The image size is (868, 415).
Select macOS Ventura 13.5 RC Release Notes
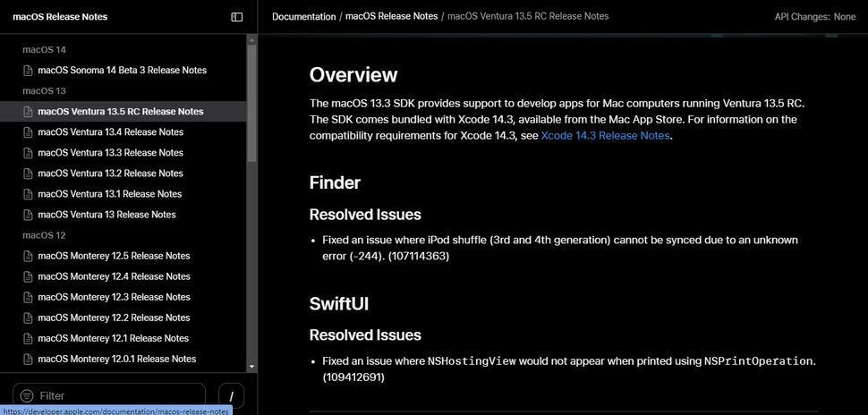(120, 112)
